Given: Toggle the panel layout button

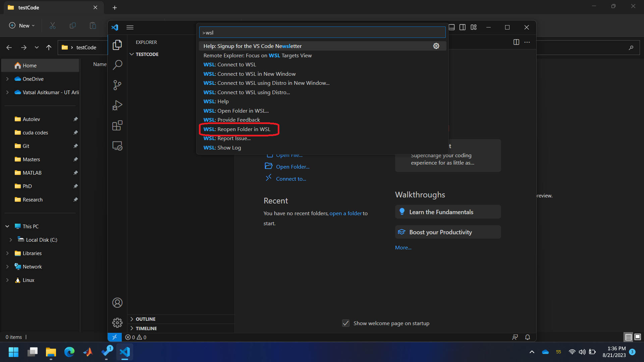Looking at the screenshot, I should click(452, 27).
